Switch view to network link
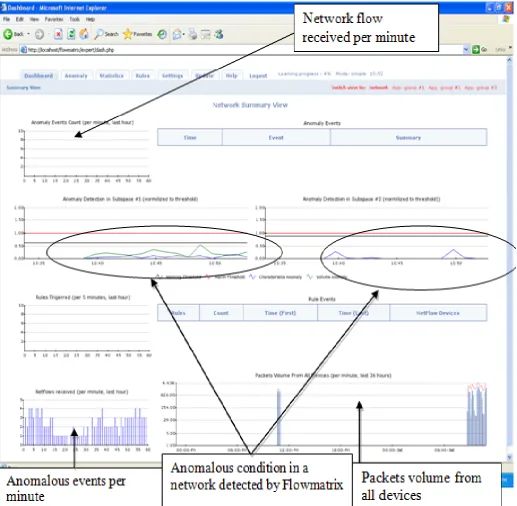Image resolution: width=517 pixels, height=506 pixels. 379,88
